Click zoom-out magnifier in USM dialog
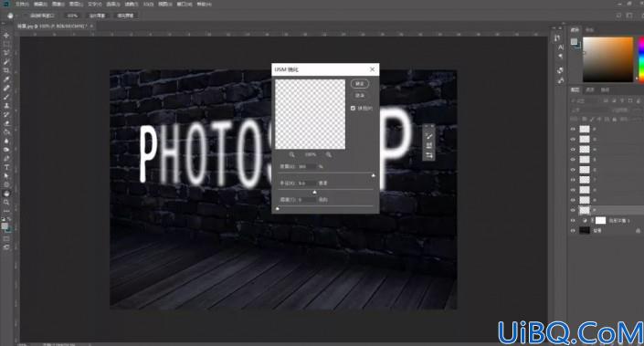The height and width of the screenshot is (346, 644). (291, 154)
